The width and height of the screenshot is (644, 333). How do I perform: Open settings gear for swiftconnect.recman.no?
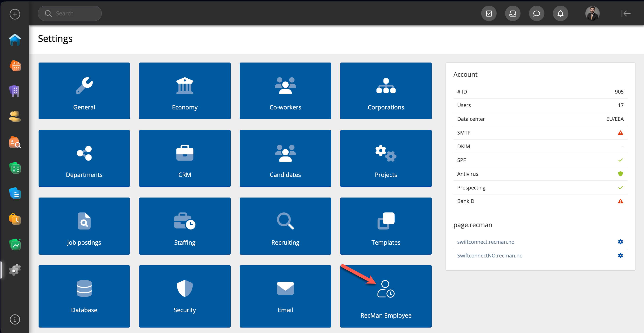pos(620,242)
